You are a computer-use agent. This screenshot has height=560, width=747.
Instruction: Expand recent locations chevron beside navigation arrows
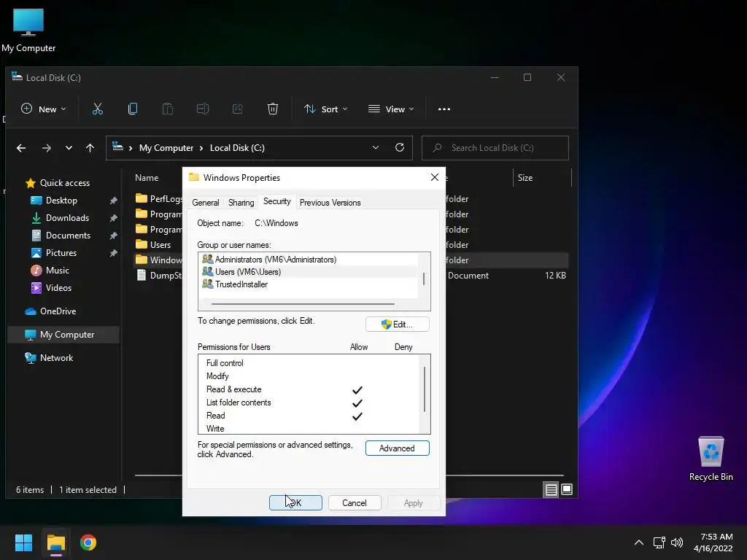69,148
